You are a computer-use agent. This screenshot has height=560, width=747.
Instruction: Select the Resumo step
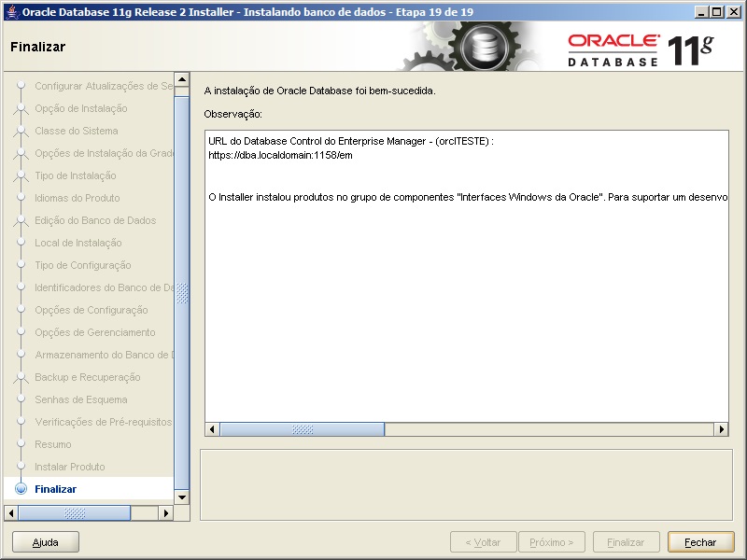[x=53, y=444]
